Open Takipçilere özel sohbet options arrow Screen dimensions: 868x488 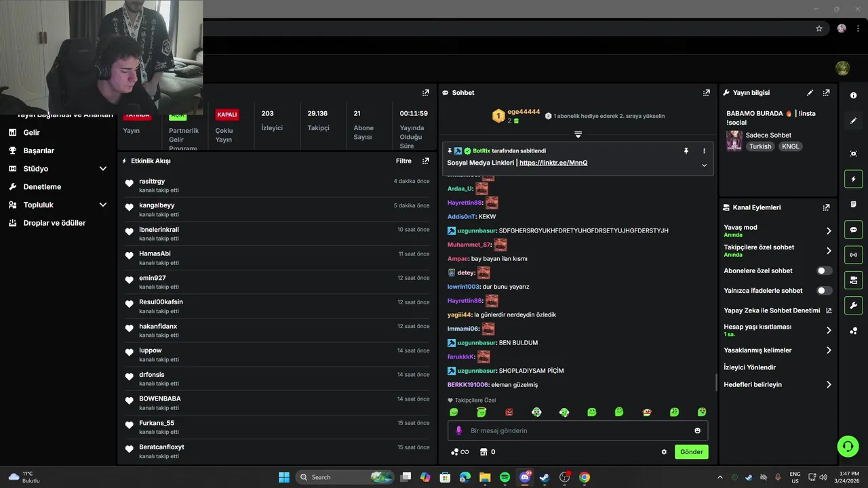coord(829,251)
